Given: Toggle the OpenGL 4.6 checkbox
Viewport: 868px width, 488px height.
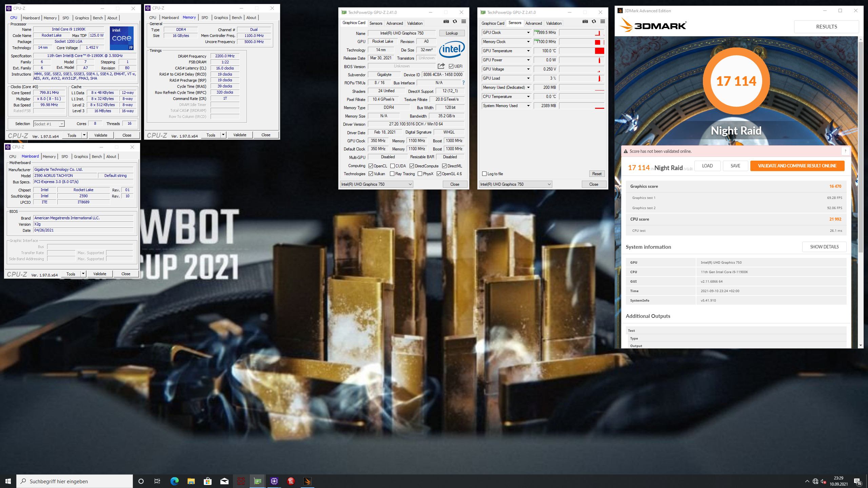Looking at the screenshot, I should pos(439,174).
